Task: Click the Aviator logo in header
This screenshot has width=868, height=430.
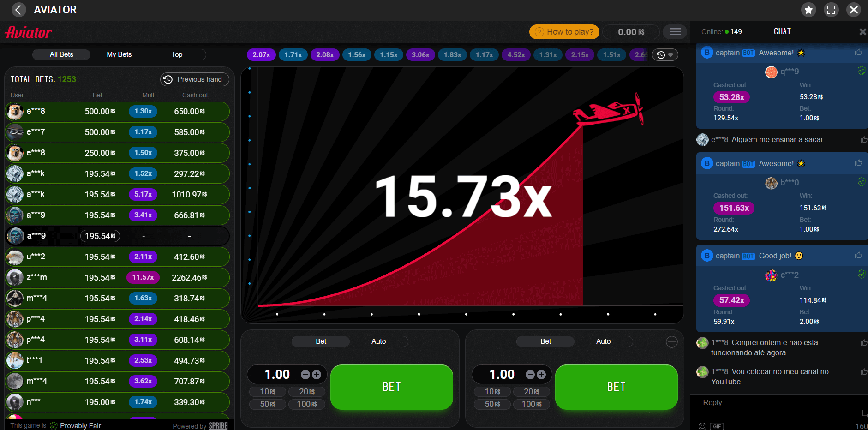Action: pos(28,32)
